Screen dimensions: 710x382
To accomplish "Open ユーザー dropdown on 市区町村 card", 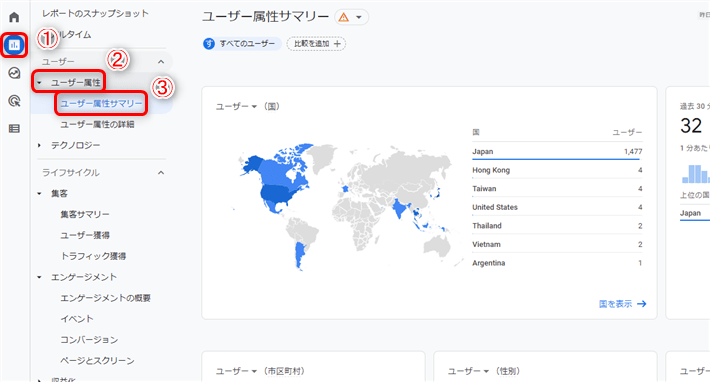I will (x=236, y=371).
